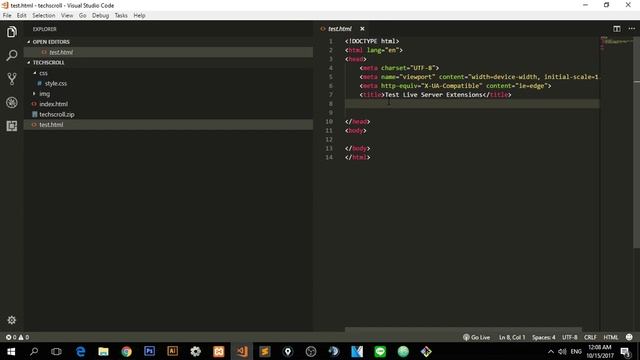Select the test.html editor tab
The height and width of the screenshot is (360, 640).
point(340,29)
